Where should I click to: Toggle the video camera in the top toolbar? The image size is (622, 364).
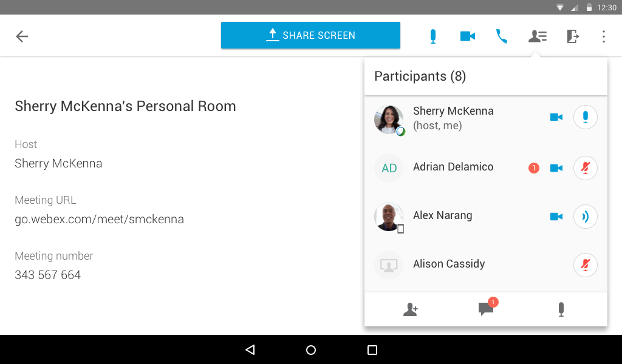pos(467,36)
